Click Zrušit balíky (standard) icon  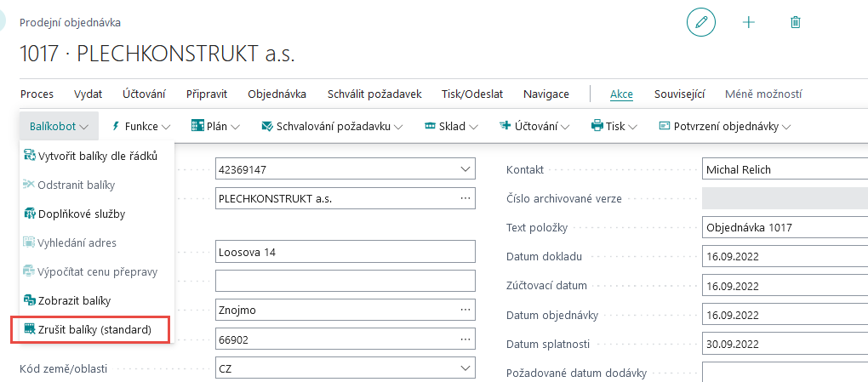click(x=30, y=329)
